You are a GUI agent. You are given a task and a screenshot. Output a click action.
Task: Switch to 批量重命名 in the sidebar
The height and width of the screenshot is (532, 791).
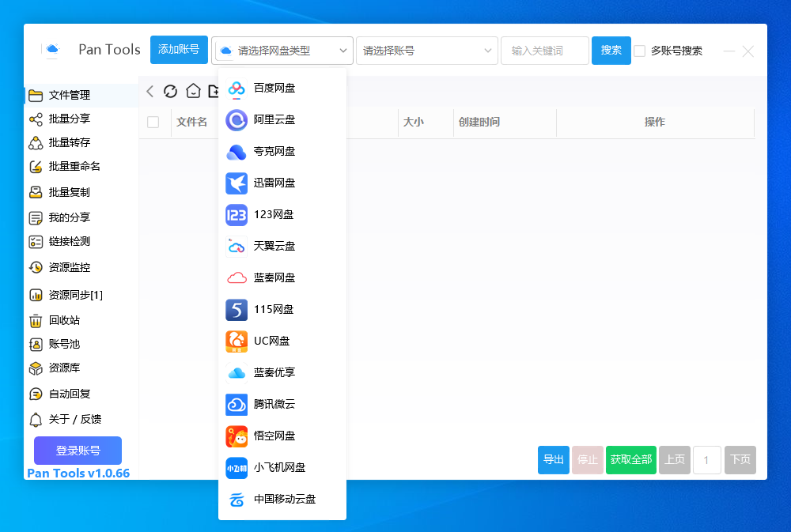coord(74,167)
